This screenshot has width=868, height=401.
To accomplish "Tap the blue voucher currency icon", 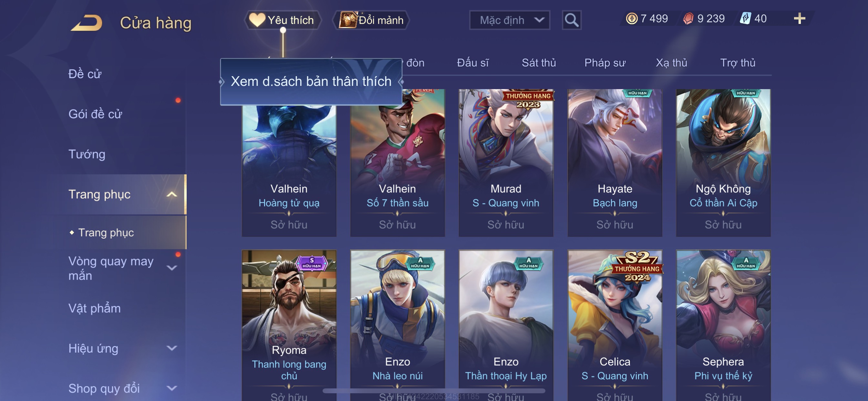I will [745, 18].
